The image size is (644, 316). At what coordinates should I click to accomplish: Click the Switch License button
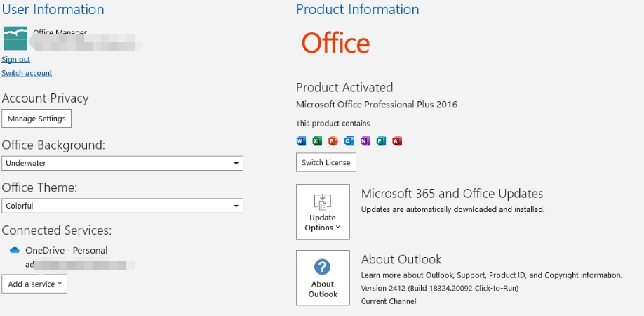[x=326, y=162]
